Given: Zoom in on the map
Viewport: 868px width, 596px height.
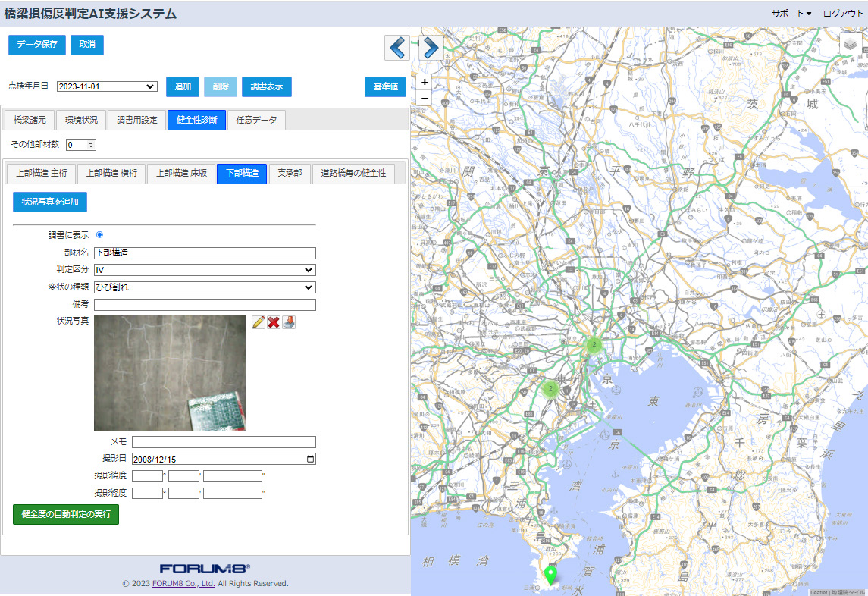Looking at the screenshot, I should pos(425,82).
